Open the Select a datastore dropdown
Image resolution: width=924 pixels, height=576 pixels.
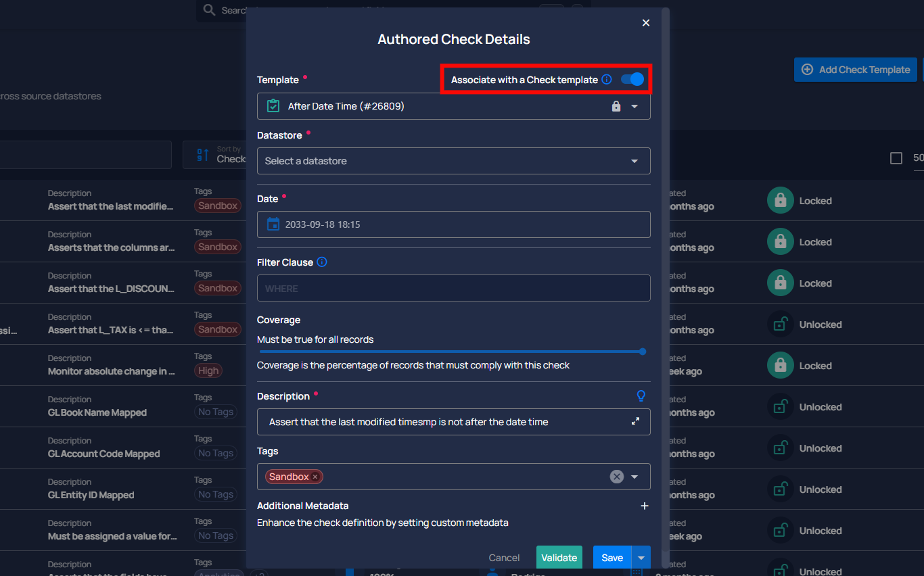(454, 161)
